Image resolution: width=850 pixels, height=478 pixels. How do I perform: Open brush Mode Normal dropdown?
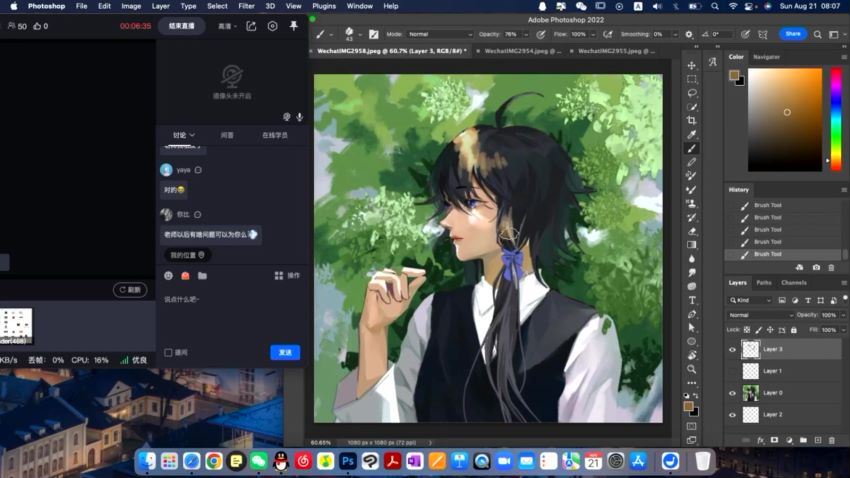tap(440, 34)
